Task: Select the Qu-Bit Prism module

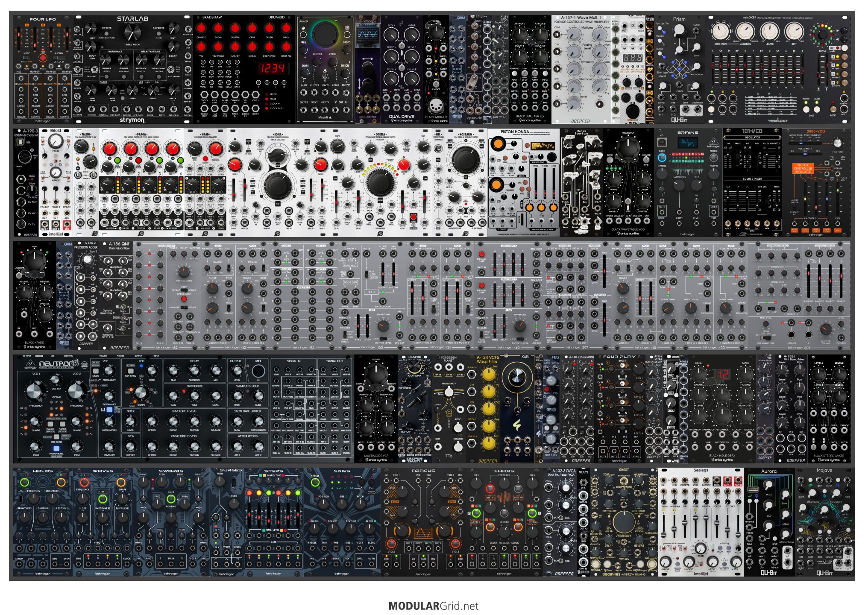Action: [x=679, y=69]
